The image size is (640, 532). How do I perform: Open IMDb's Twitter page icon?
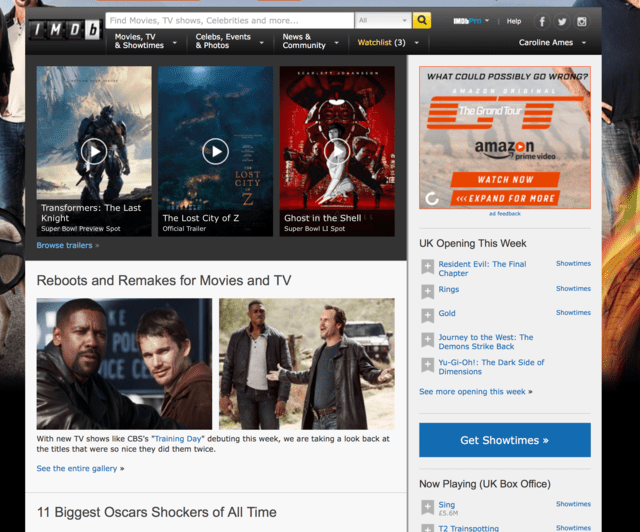pyautogui.click(x=562, y=21)
